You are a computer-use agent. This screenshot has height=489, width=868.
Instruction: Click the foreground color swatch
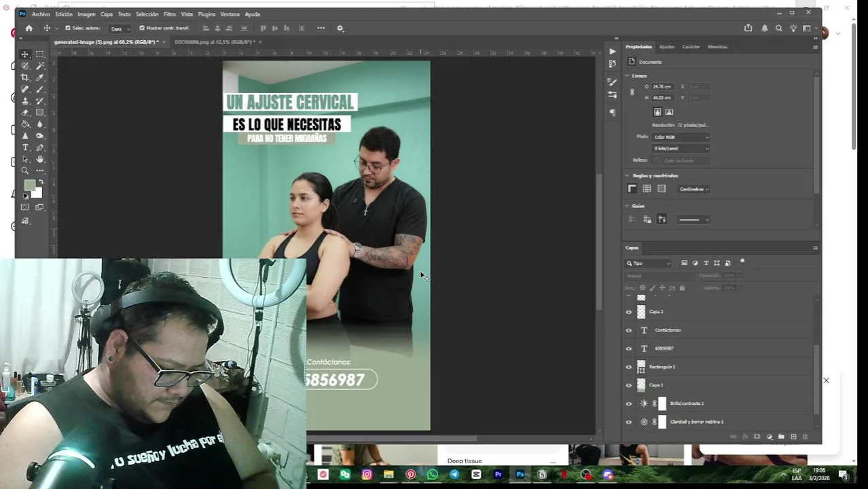29,185
